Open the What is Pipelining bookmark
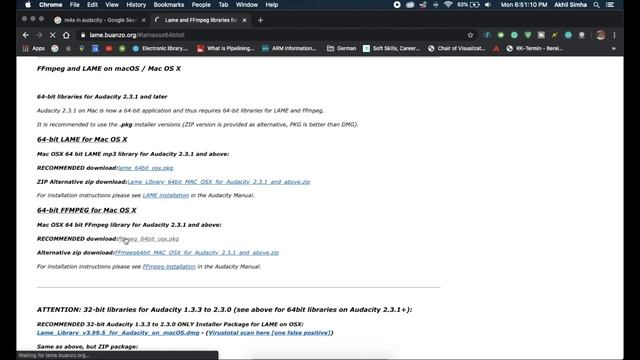Screen dimensions: 640x360 [225, 49]
